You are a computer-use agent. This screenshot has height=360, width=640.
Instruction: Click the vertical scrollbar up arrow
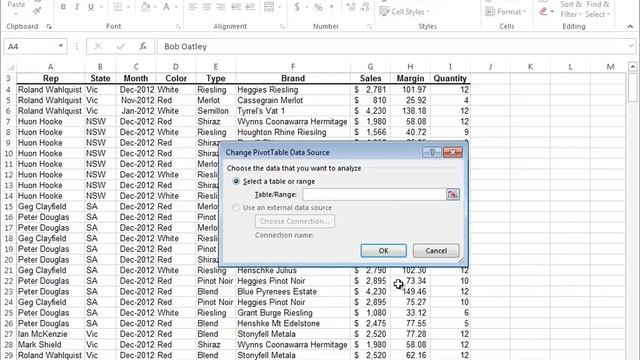click(x=632, y=67)
